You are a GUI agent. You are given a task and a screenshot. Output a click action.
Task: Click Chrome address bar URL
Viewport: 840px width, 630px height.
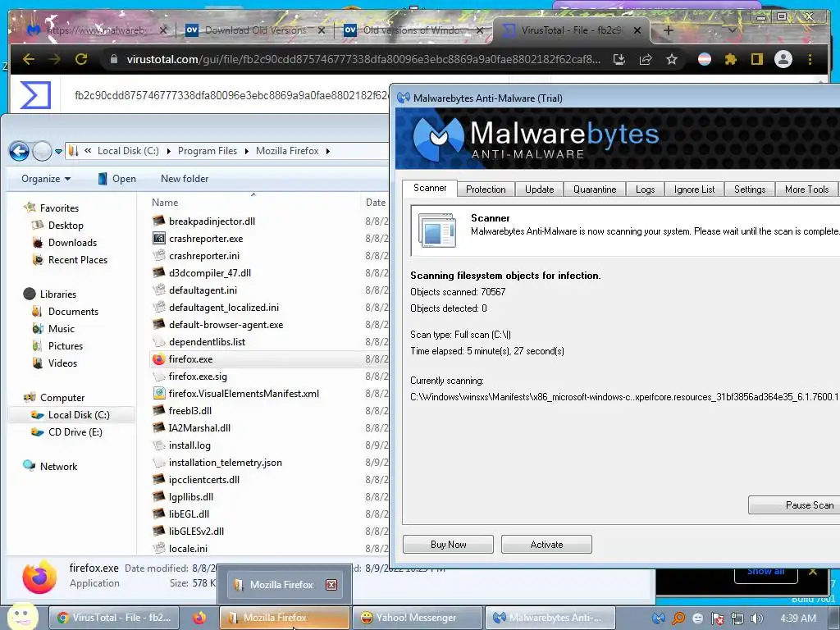[363, 59]
